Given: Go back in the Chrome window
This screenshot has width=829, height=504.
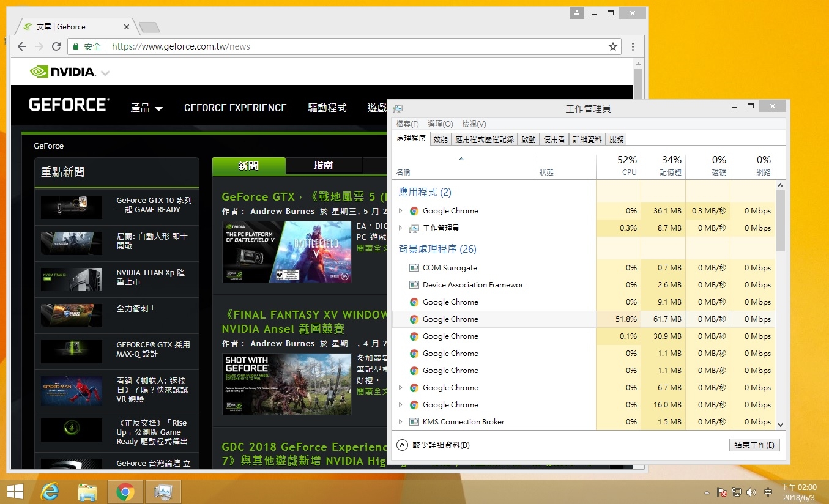Looking at the screenshot, I should coord(22,46).
